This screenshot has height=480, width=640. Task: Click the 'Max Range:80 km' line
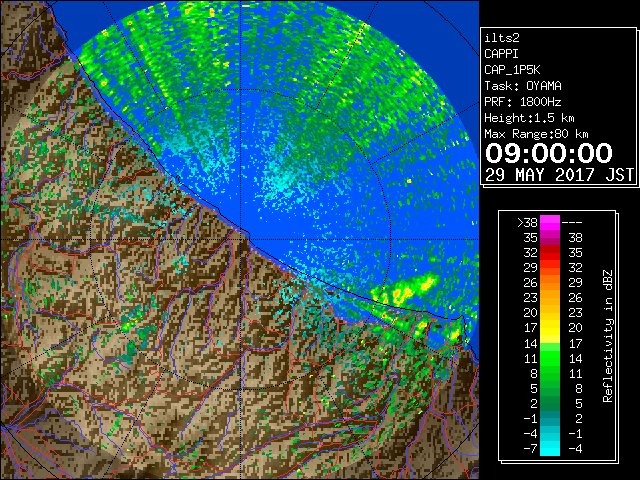(536, 134)
